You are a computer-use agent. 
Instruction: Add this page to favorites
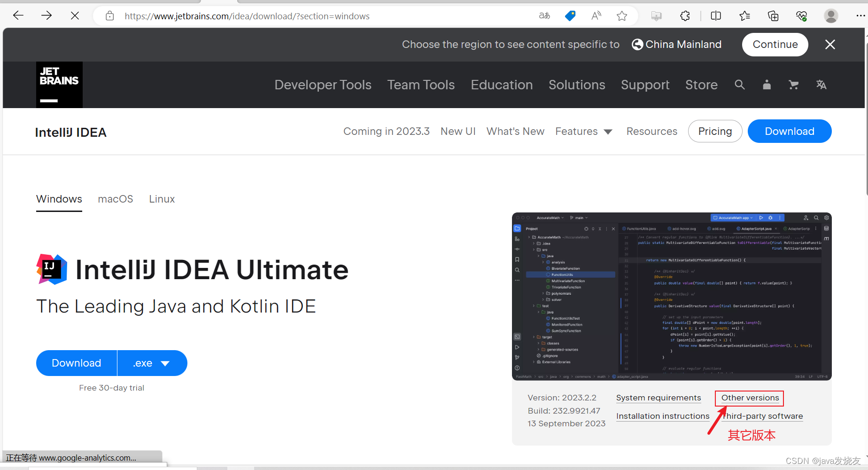tap(622, 16)
